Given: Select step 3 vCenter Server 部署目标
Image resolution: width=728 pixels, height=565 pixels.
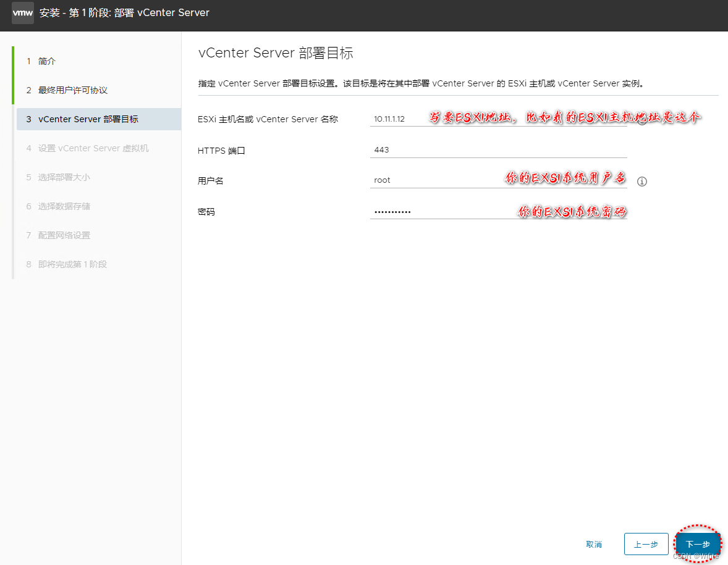Looking at the screenshot, I should click(x=98, y=119).
